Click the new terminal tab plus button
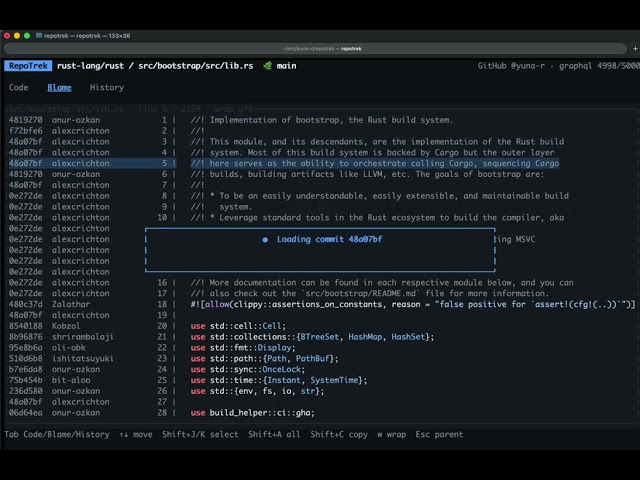The height and width of the screenshot is (480, 640). click(x=635, y=49)
